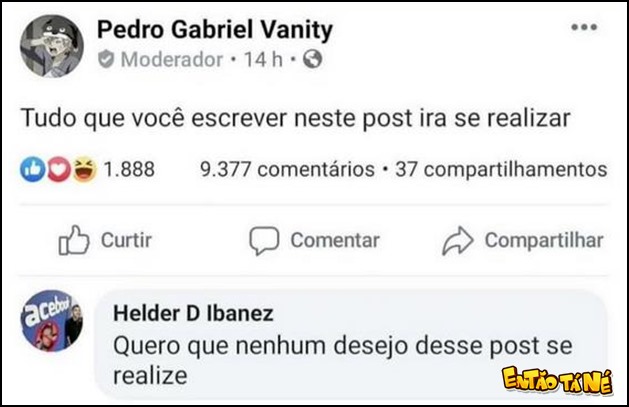View the 1.888 reactions count
Screen dimensions: 629x407
click(130, 169)
